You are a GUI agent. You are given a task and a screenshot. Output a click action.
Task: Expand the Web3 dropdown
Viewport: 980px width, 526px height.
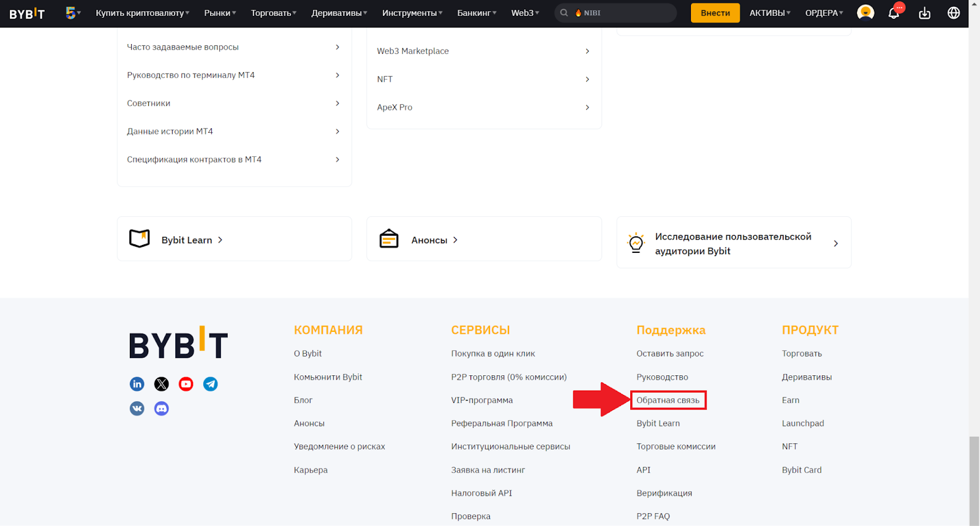pyautogui.click(x=526, y=13)
